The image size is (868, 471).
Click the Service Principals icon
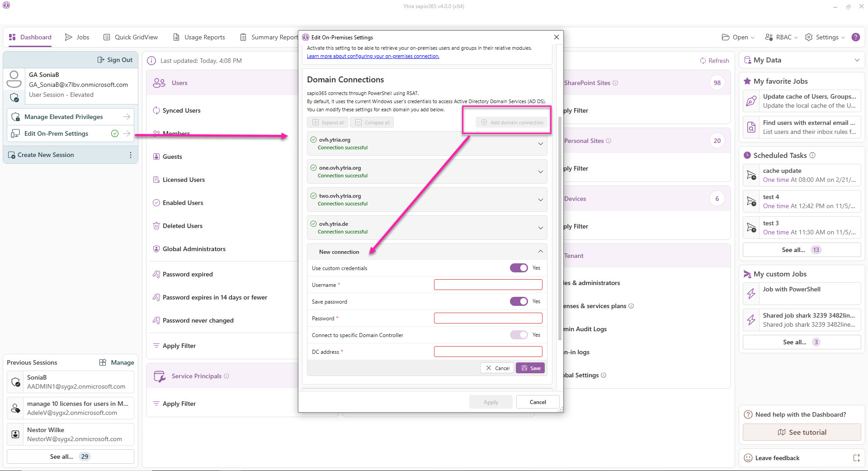point(160,376)
